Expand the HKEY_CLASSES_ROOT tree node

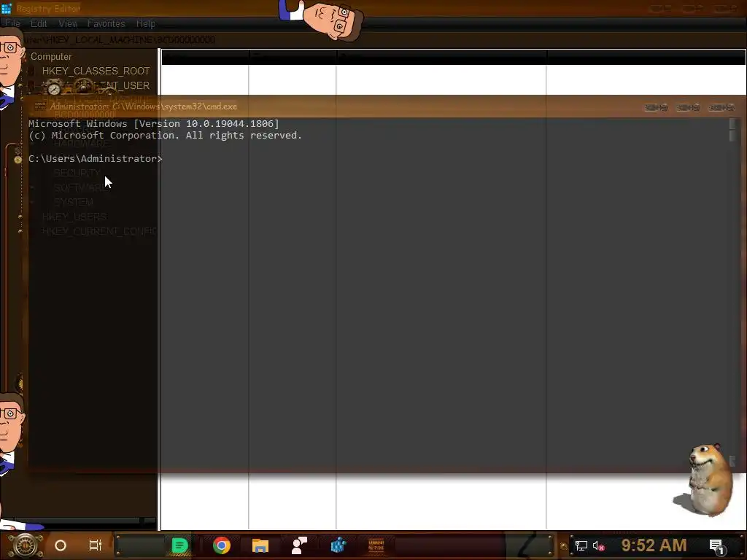point(31,71)
